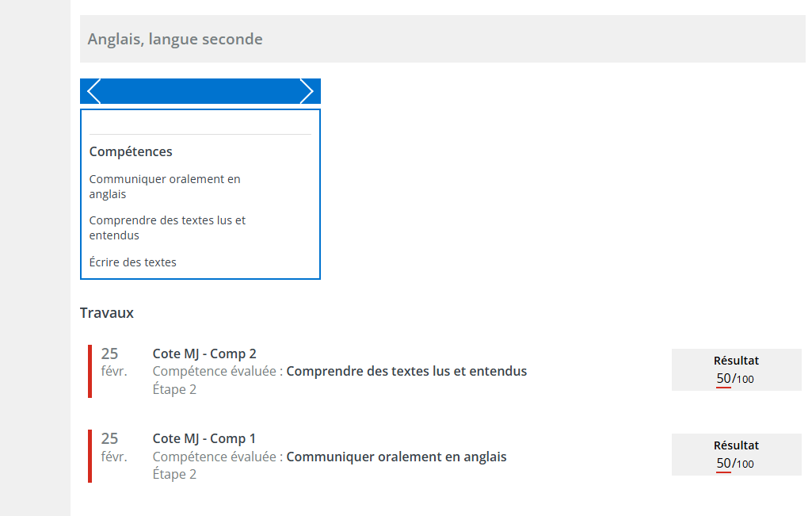Open the Communiquer oralement en anglais competency
Screen dimensions: 812x516
[x=165, y=186]
